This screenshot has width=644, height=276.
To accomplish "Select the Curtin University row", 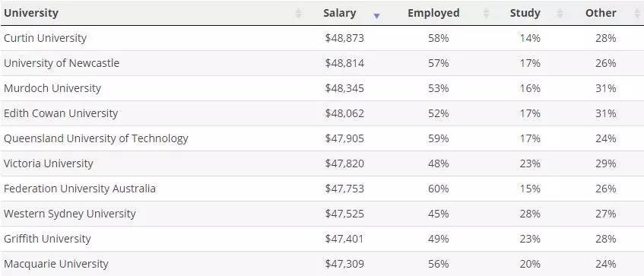I will pyautogui.click(x=322, y=38).
